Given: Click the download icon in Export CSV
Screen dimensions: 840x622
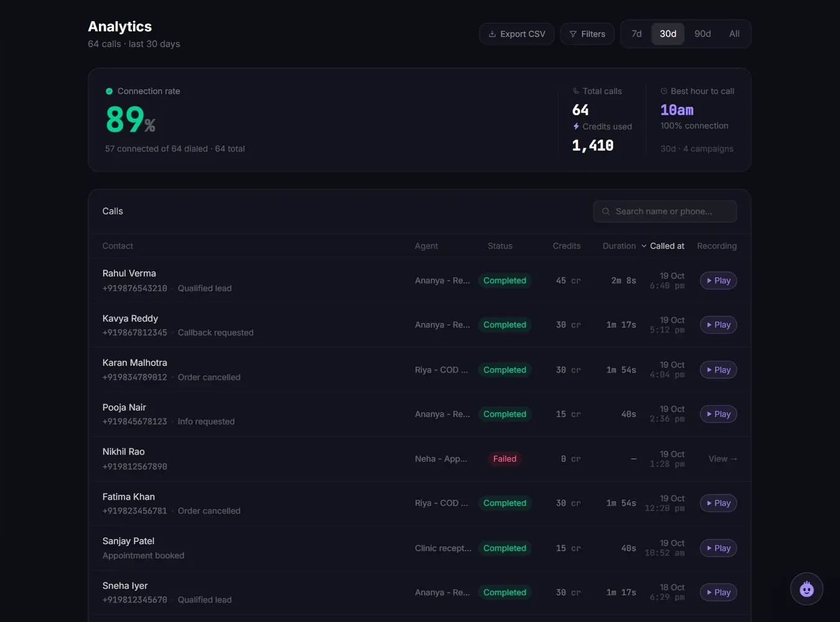Looking at the screenshot, I should coord(492,34).
